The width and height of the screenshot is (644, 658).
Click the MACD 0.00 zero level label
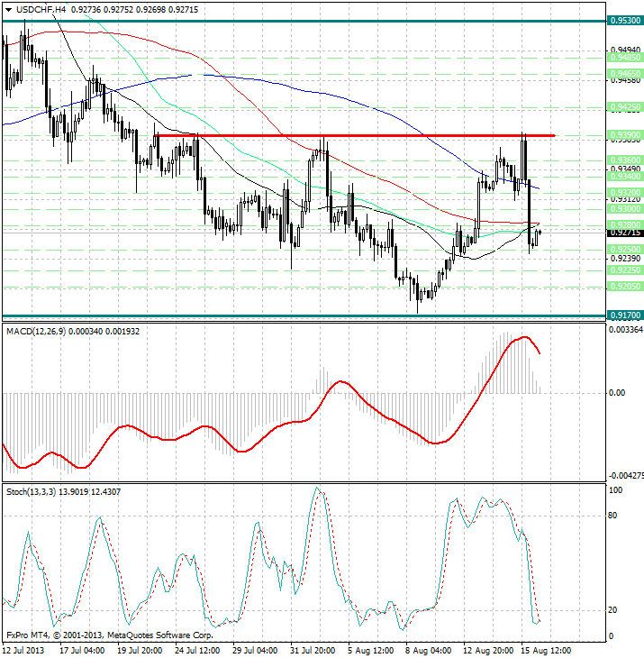(x=618, y=393)
